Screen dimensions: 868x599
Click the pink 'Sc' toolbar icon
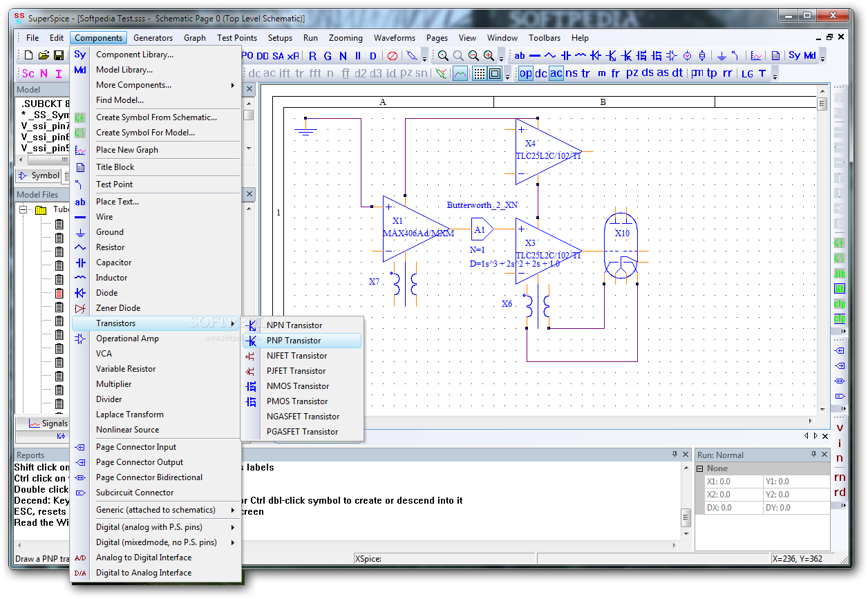pyautogui.click(x=28, y=73)
